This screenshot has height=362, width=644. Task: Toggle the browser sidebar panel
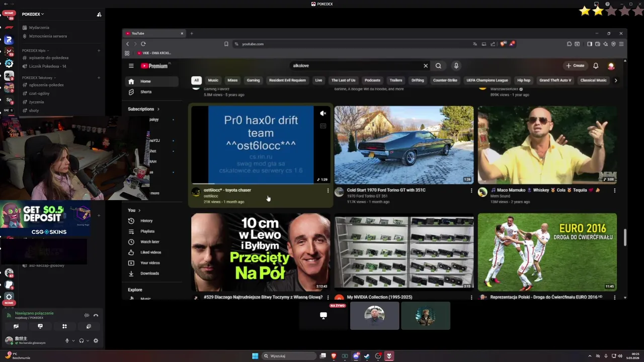(x=590, y=44)
